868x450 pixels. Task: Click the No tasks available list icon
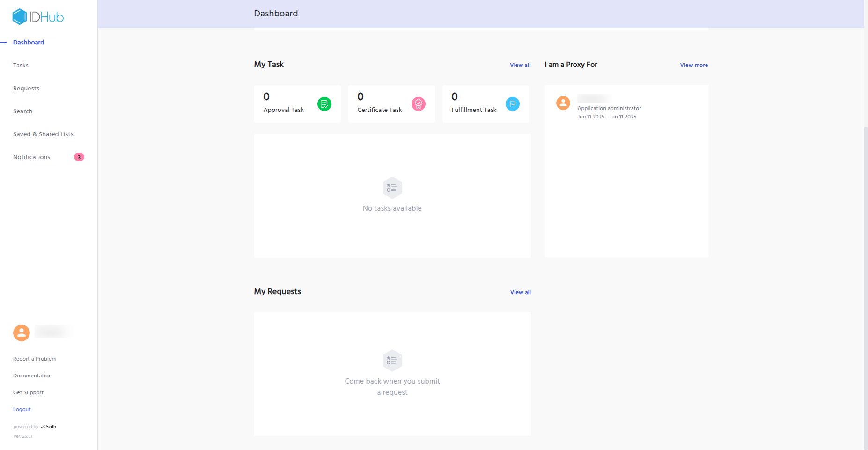[x=392, y=188]
